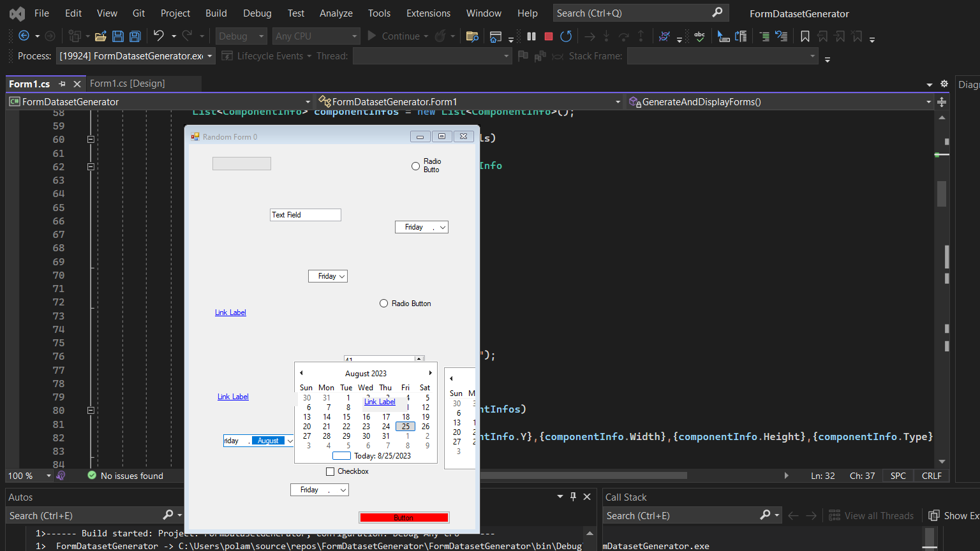Click the Stop Debugging red square icon

coord(548,36)
